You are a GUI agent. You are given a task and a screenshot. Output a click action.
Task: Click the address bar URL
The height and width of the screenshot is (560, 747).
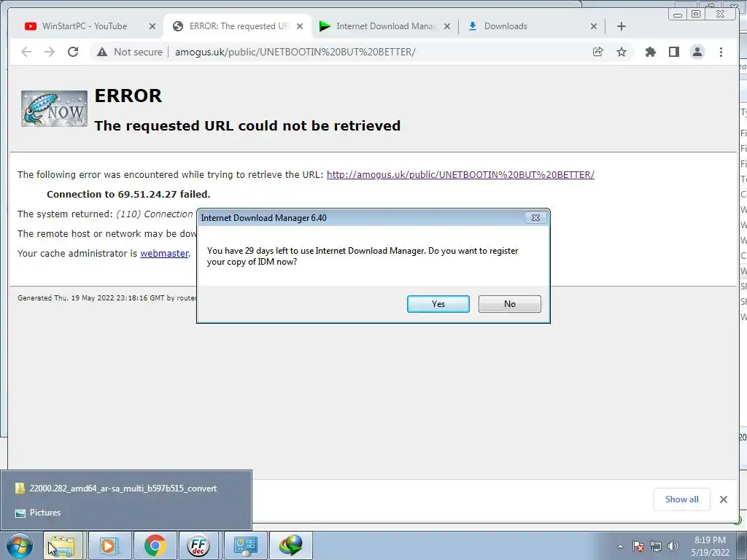coord(295,52)
